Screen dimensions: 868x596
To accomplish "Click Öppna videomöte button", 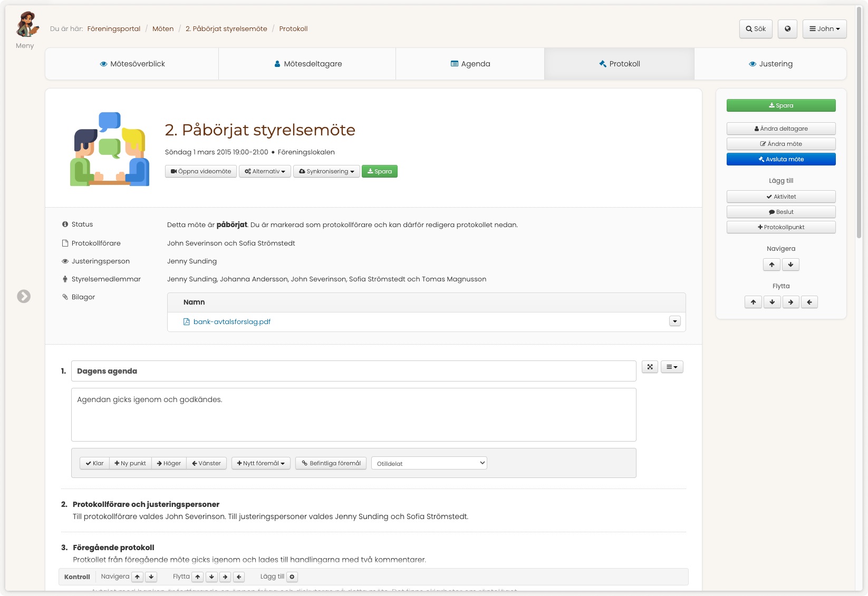I will 201,171.
